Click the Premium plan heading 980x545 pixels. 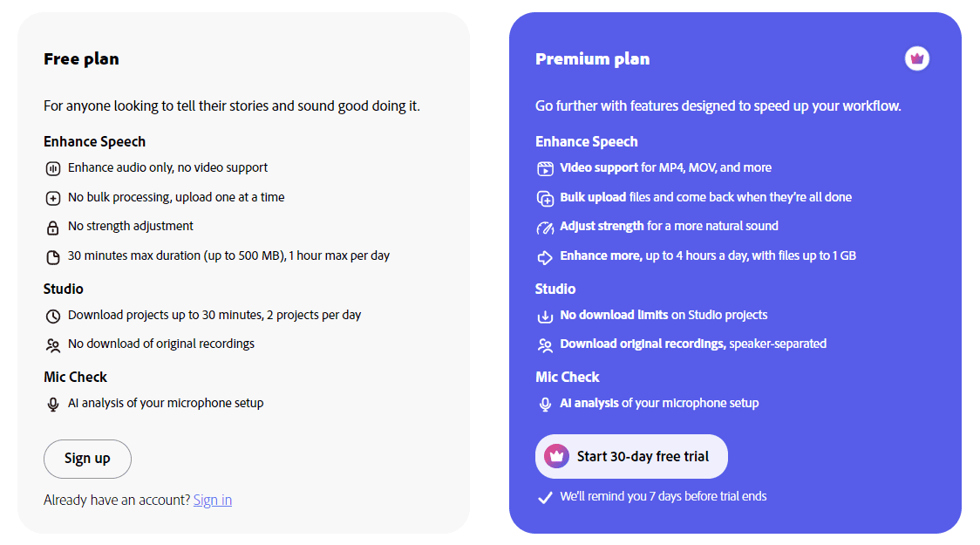[593, 58]
